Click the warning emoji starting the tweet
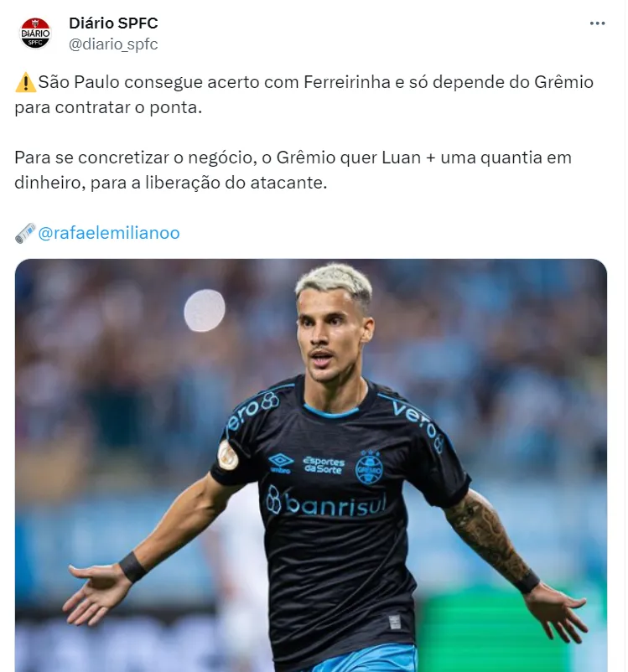628x672 pixels. (x=25, y=82)
